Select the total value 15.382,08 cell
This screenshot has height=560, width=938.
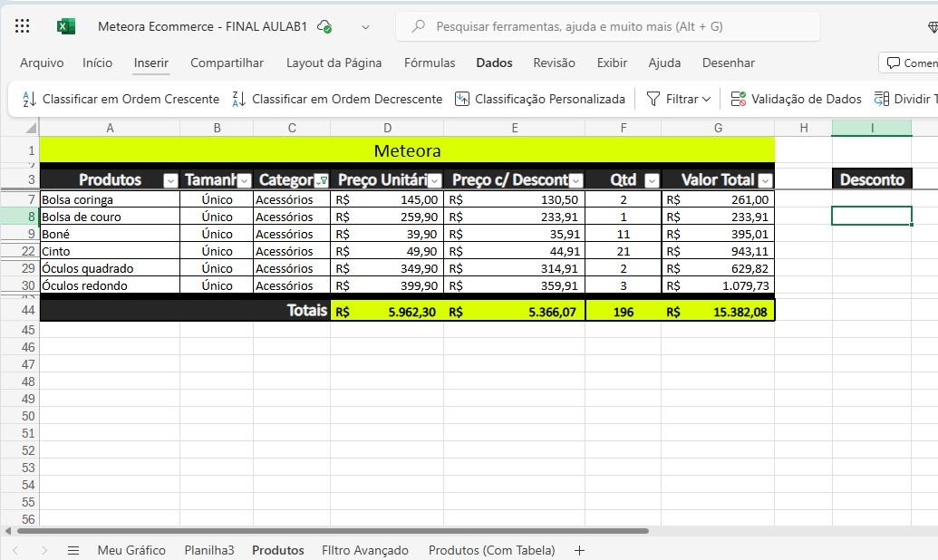pos(718,311)
